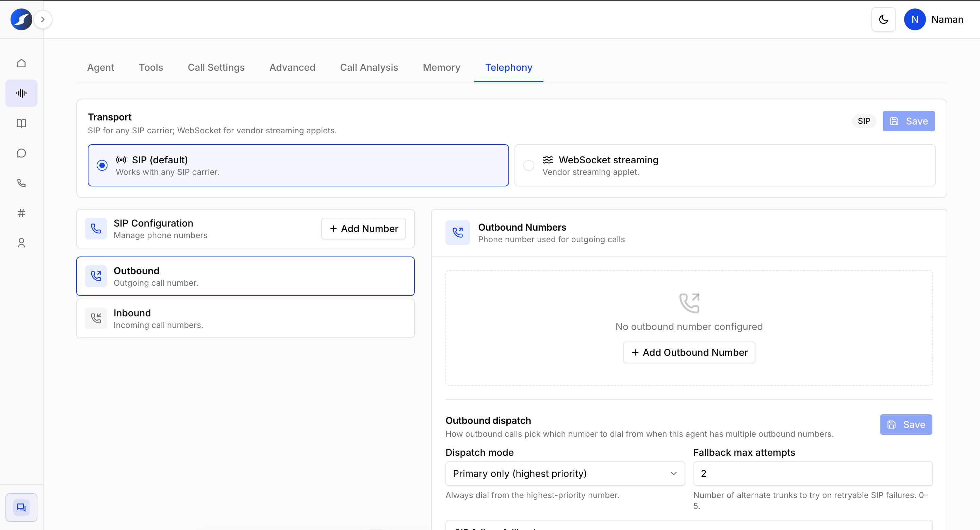Open the book knowledge base sidebar icon

(21, 123)
